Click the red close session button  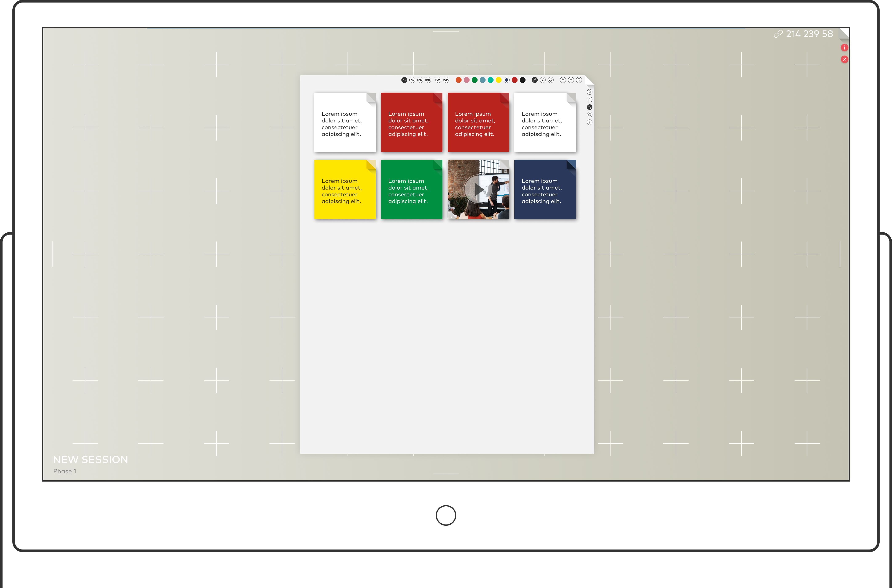click(x=844, y=59)
